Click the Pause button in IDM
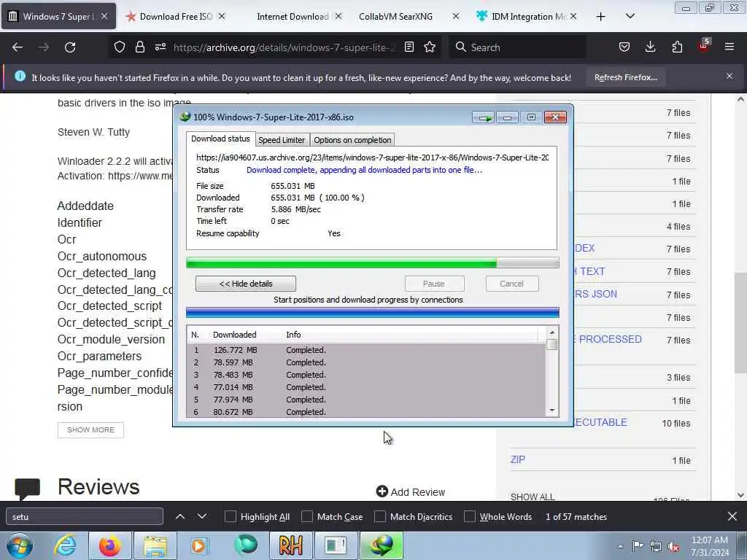This screenshot has height=560, width=747. pyautogui.click(x=434, y=284)
